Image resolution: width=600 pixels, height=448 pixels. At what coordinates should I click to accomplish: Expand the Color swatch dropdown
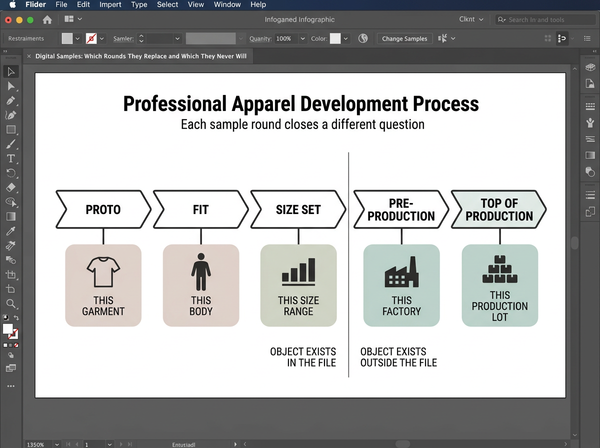[x=346, y=39]
